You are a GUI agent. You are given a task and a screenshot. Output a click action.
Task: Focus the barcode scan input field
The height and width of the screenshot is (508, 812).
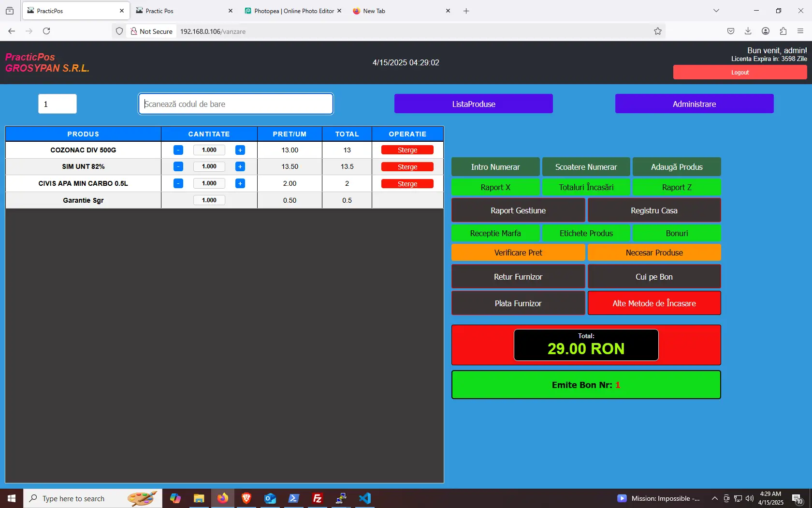point(236,104)
